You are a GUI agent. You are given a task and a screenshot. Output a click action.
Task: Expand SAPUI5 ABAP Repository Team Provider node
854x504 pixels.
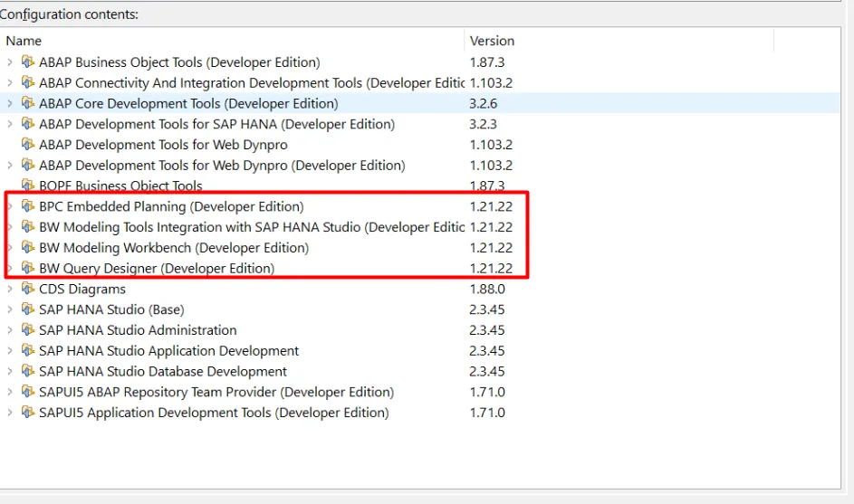[x=9, y=392]
